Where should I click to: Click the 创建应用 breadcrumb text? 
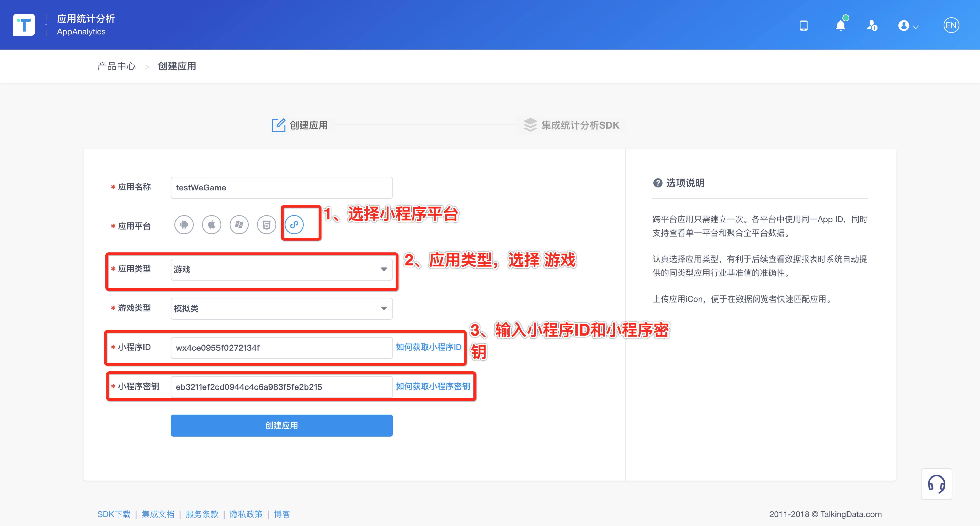click(x=177, y=67)
